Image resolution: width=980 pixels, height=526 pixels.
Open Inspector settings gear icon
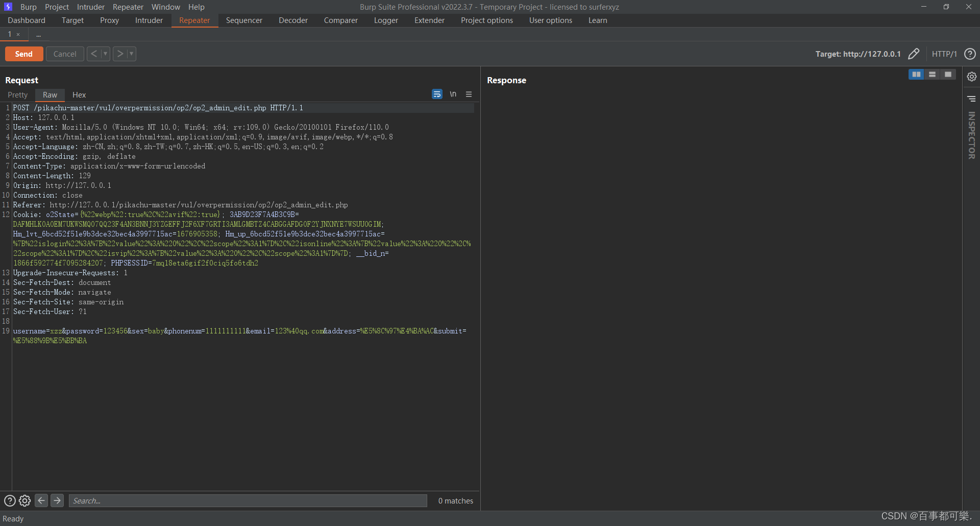(x=971, y=77)
